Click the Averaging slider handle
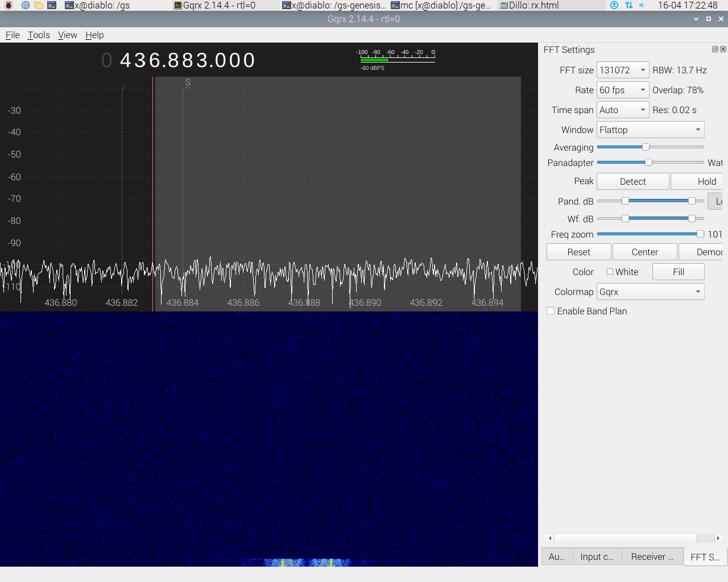728x582 pixels. pyautogui.click(x=646, y=147)
